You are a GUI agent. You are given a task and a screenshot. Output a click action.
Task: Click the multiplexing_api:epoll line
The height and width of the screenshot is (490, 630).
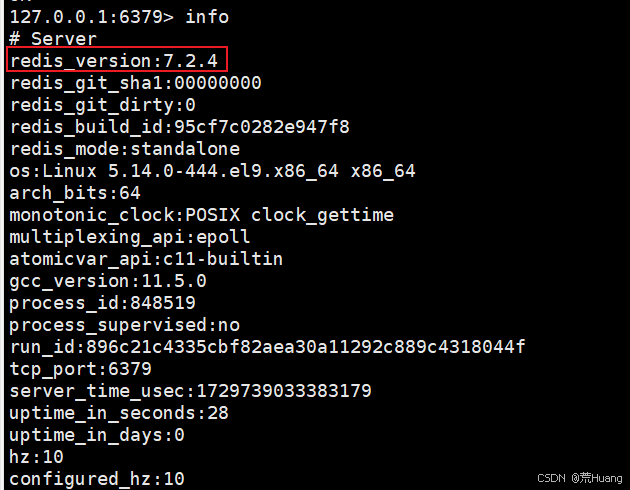(129, 237)
